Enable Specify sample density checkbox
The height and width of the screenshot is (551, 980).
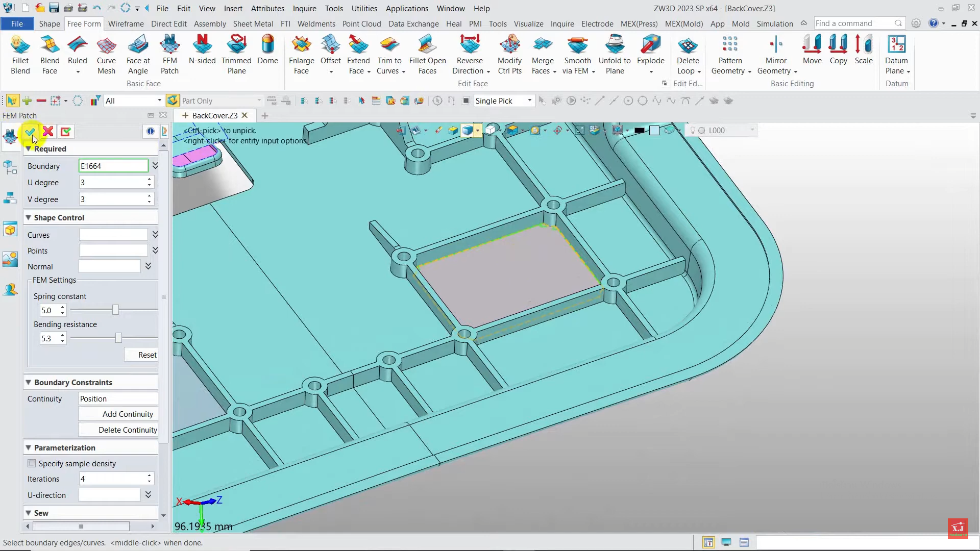coord(32,463)
